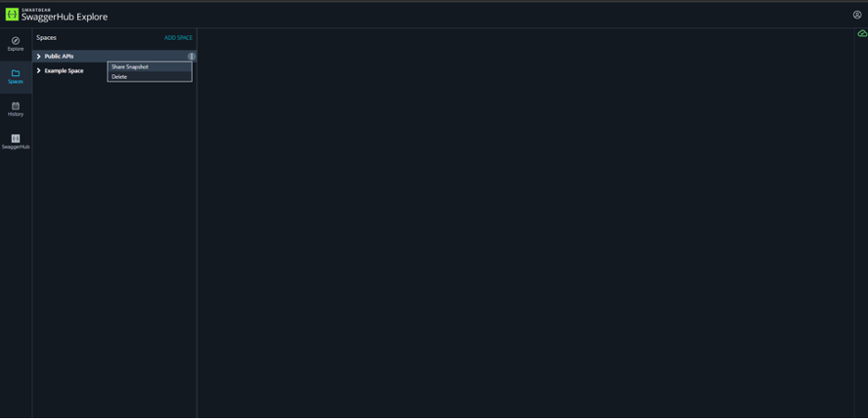The image size is (868, 419).
Task: Click the three-dot menu on Public APIs
Action: pos(192,57)
